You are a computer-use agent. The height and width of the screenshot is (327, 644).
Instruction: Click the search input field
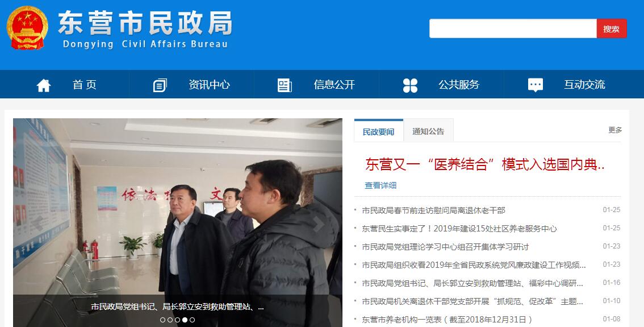tap(513, 28)
